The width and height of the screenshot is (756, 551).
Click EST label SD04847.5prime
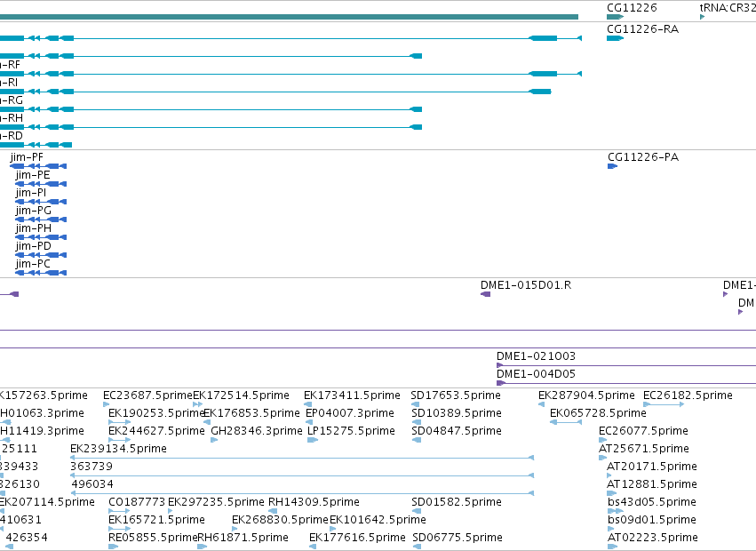(x=457, y=431)
